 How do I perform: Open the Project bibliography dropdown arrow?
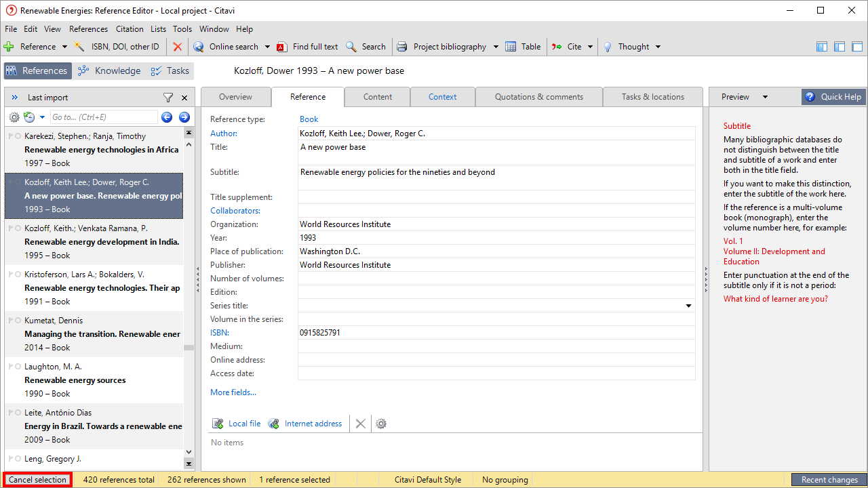coord(496,47)
